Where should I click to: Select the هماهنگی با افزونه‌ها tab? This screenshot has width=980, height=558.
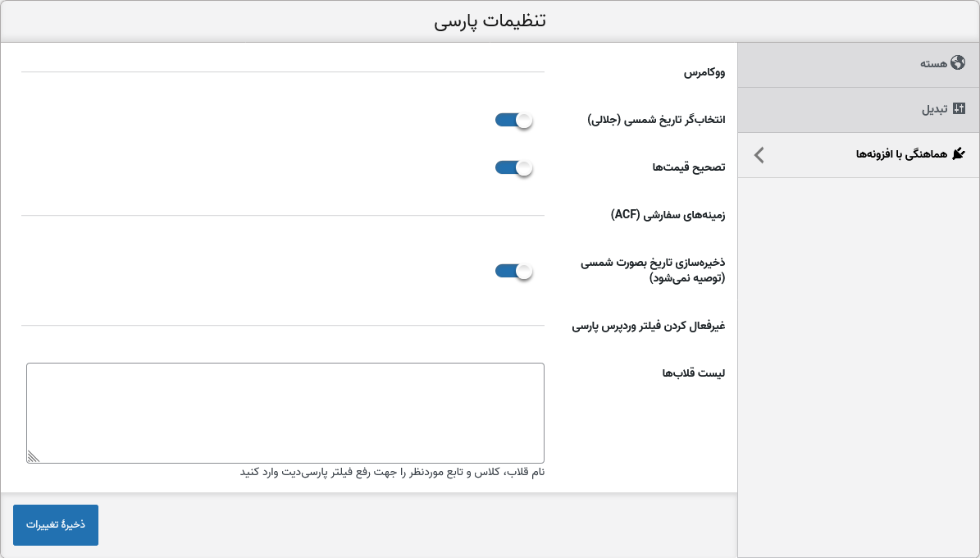859,155
